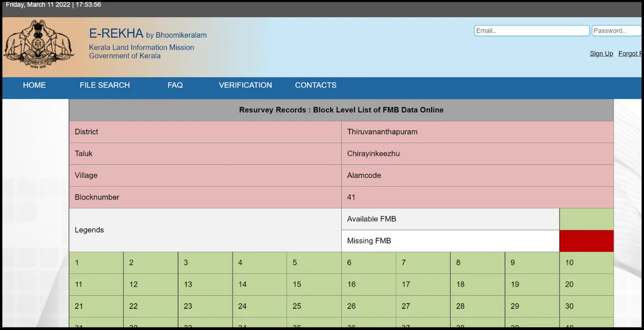Screen dimensions: 644x330
Task: Open FMB number 17 cell
Action: coord(423,284)
